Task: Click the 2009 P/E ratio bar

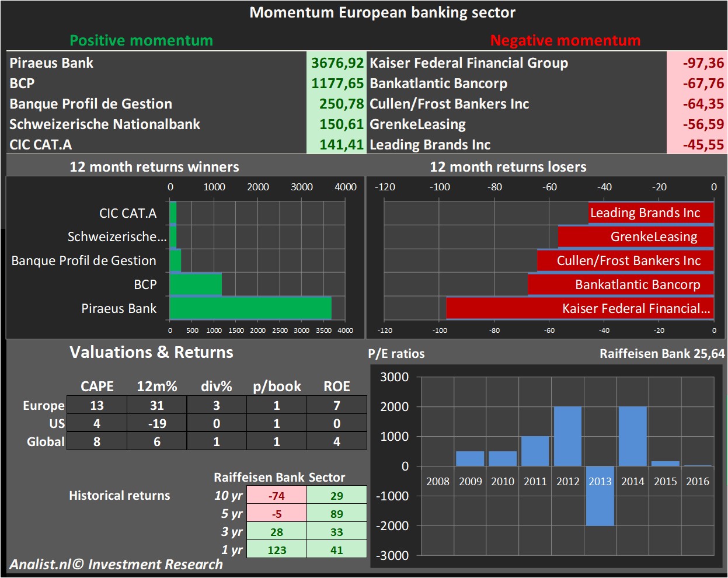Action: pos(470,458)
